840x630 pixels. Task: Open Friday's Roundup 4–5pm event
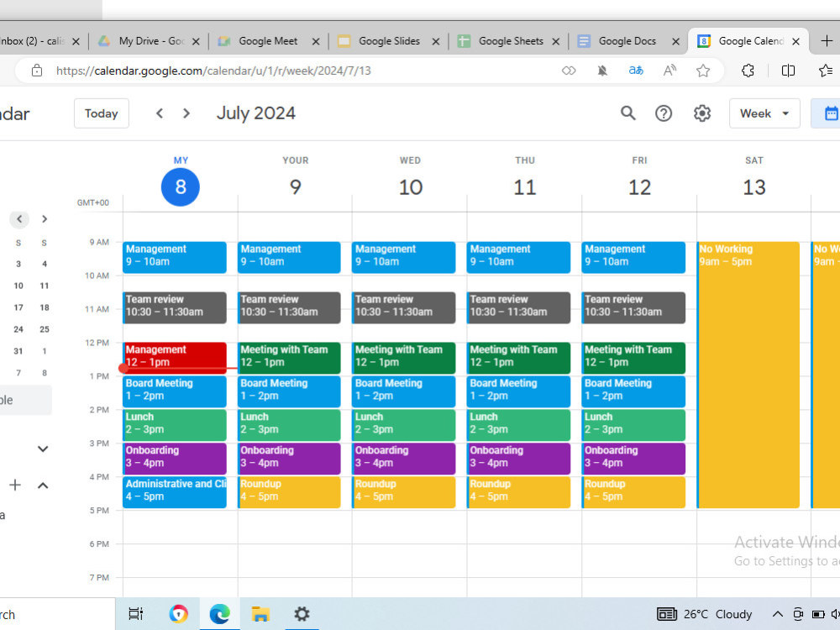click(633, 491)
